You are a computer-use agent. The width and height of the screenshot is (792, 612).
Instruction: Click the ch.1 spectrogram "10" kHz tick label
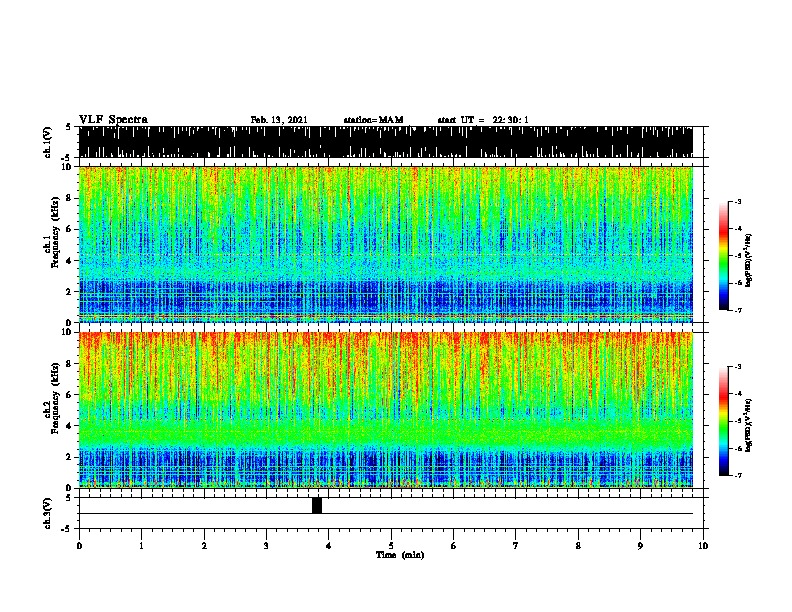pyautogui.click(x=68, y=167)
